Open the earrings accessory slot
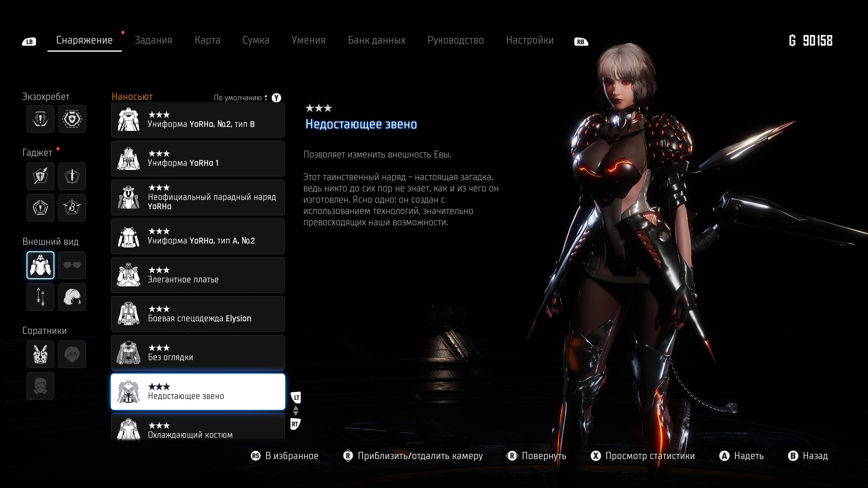The height and width of the screenshot is (488, 868). (40, 297)
